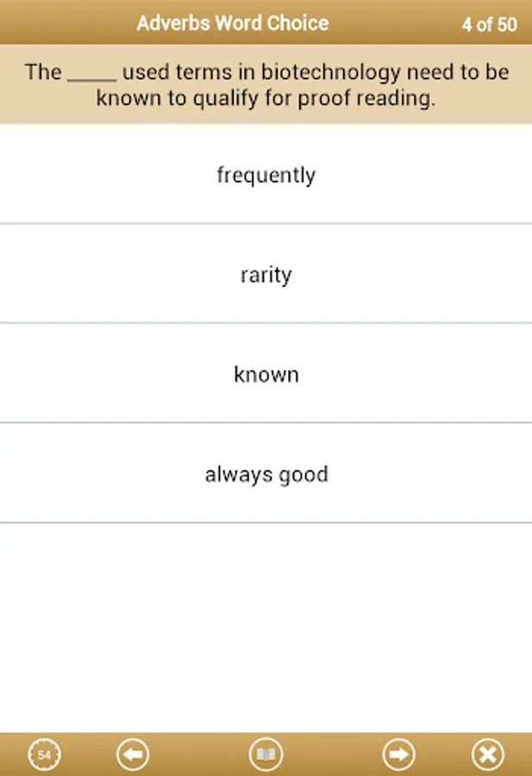Click the blank underline in the question
The width and height of the screenshot is (532, 776).
pyautogui.click(x=91, y=74)
